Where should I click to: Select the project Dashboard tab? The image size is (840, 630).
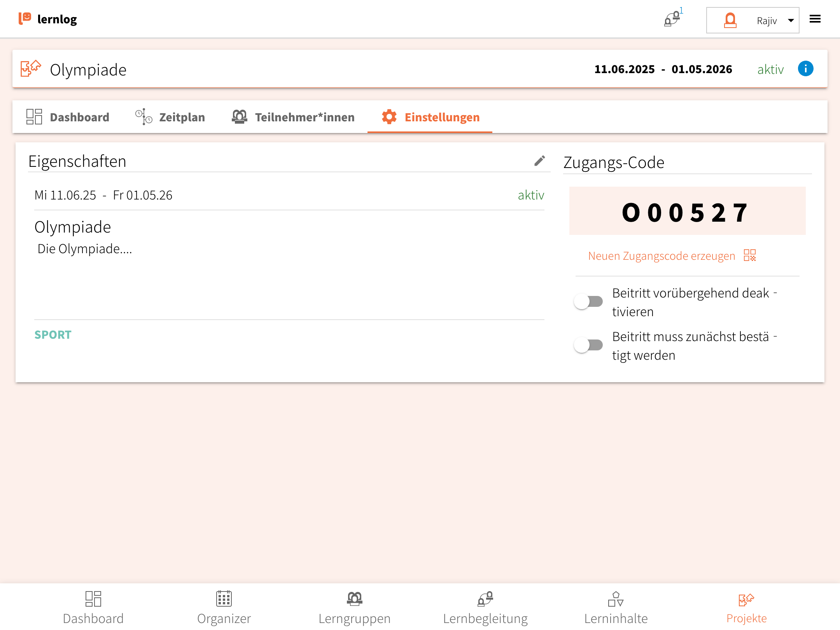[x=68, y=117]
